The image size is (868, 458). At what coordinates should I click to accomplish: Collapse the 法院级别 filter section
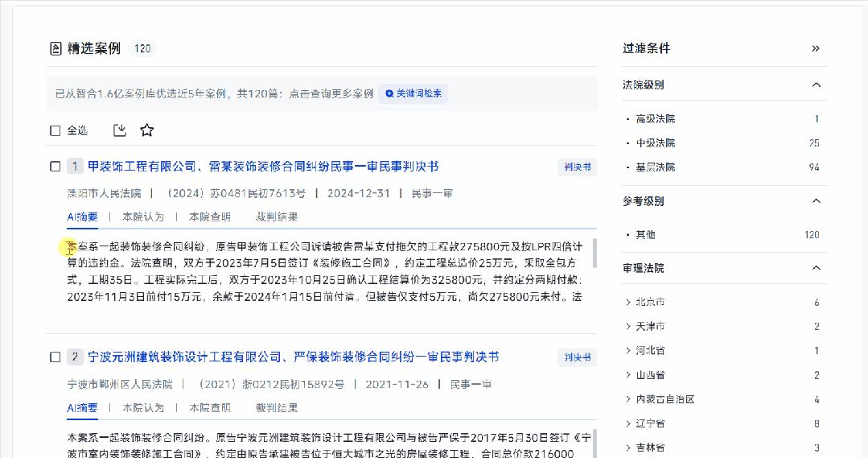[x=816, y=85]
